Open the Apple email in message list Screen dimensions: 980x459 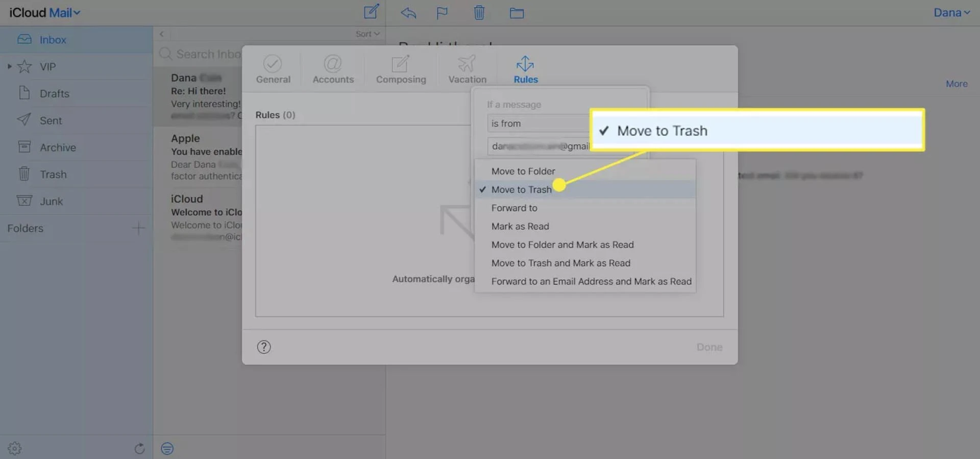(x=198, y=157)
